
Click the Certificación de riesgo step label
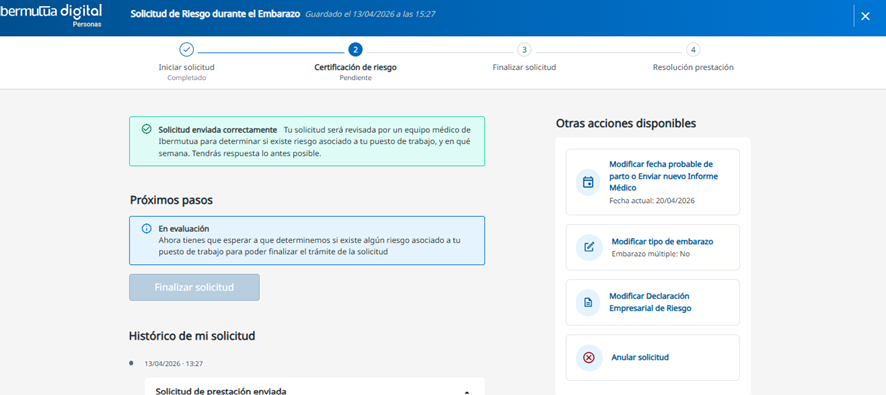[x=355, y=67]
